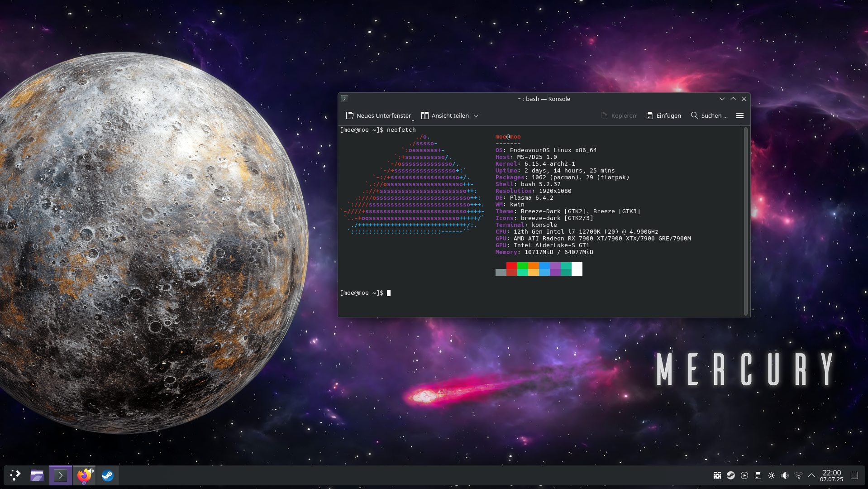Screen dimensions: 868x489
Task: Click the 'Kernel' line in neofetch
Action: (x=535, y=164)
